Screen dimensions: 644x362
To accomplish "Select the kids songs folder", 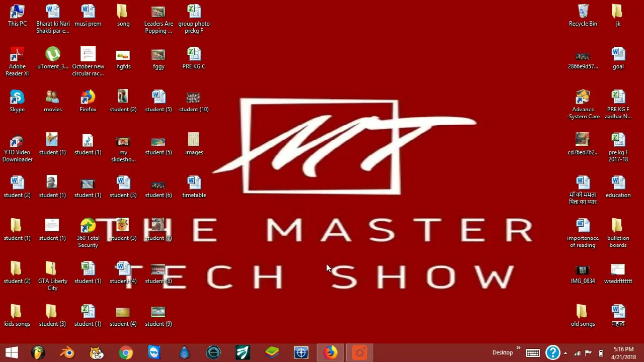I will 17,316.
